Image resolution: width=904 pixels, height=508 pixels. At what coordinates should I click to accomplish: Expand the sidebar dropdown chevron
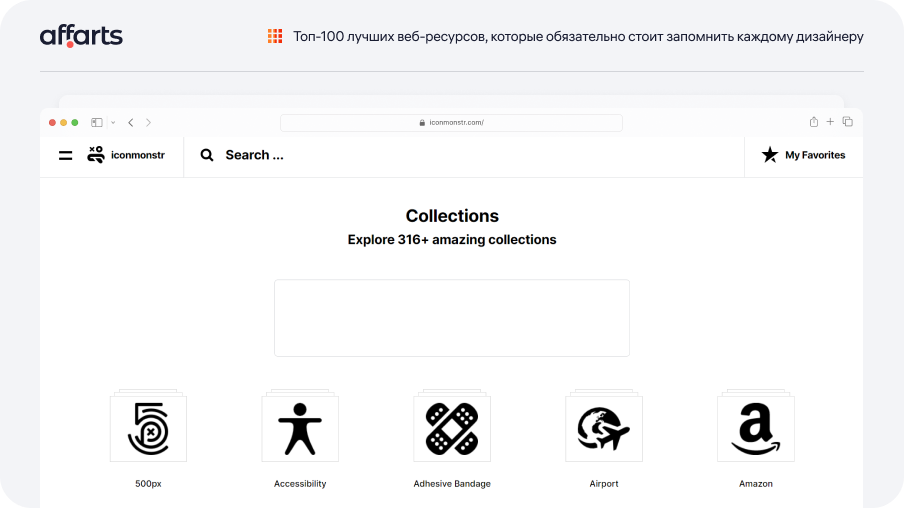click(113, 122)
